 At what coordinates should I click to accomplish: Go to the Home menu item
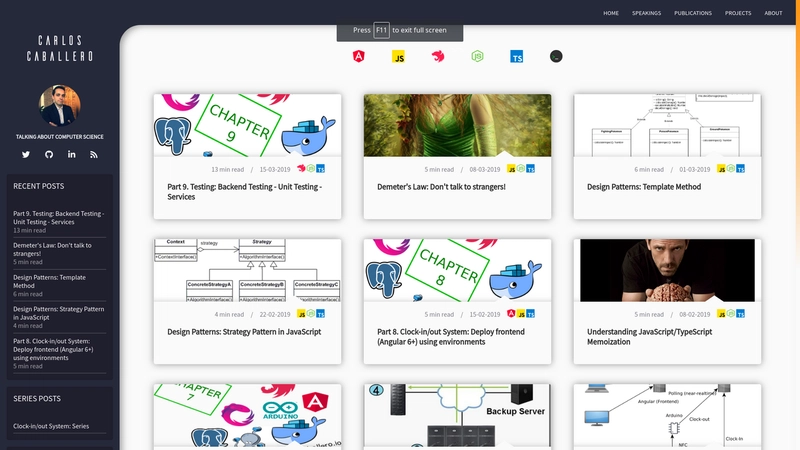pos(611,13)
